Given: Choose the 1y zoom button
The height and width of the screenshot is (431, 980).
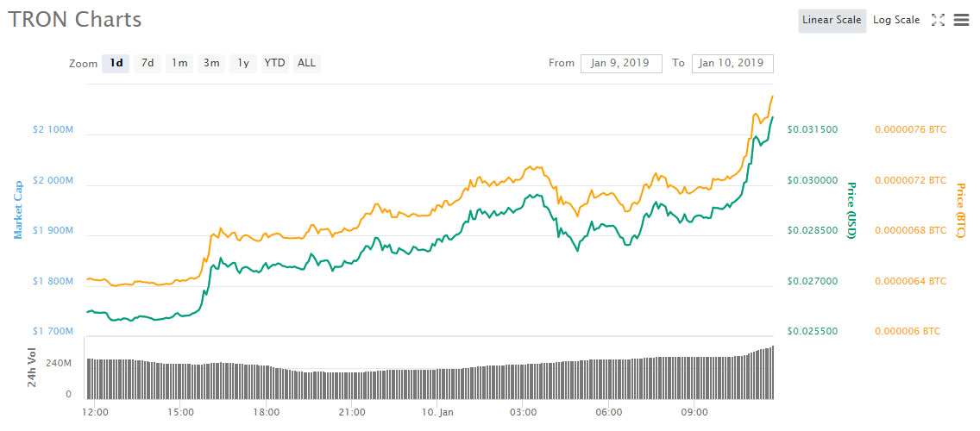Looking at the screenshot, I should pyautogui.click(x=244, y=63).
